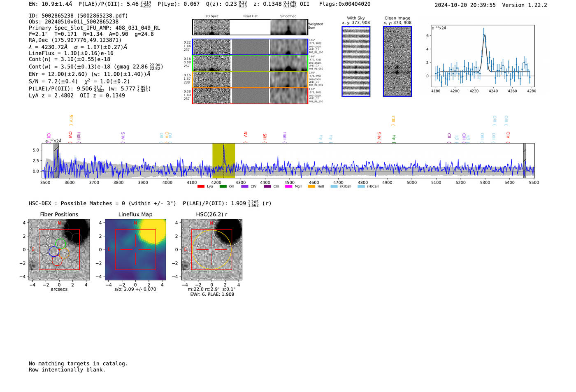Select the green-bordered fiber 2D spec row
This screenshot has width=576, height=392.
250,63
